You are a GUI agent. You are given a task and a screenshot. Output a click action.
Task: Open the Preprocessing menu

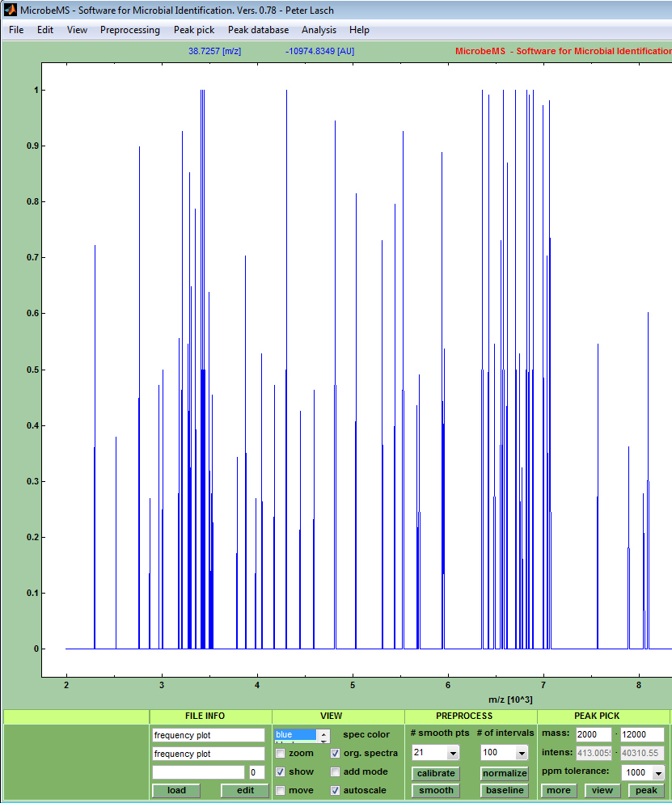coord(129,30)
